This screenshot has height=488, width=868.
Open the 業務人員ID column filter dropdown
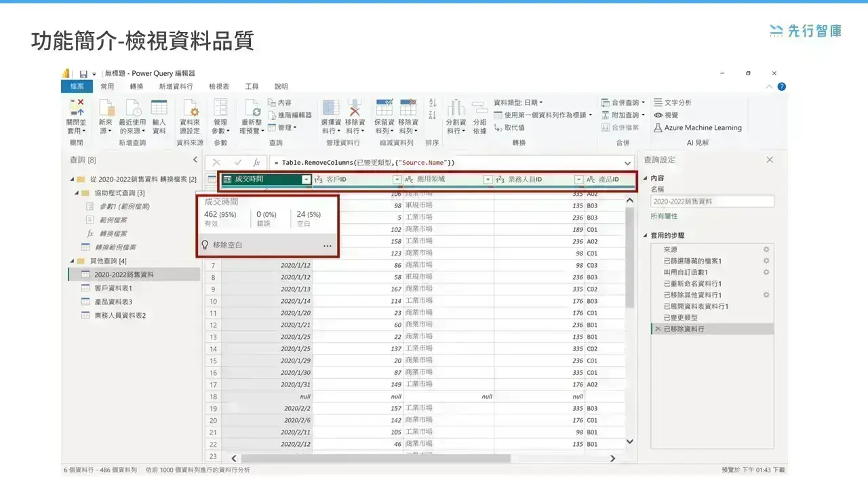pos(578,180)
